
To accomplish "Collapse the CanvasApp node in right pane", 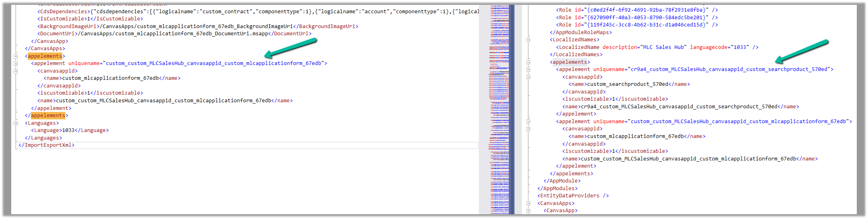I will [528, 211].
